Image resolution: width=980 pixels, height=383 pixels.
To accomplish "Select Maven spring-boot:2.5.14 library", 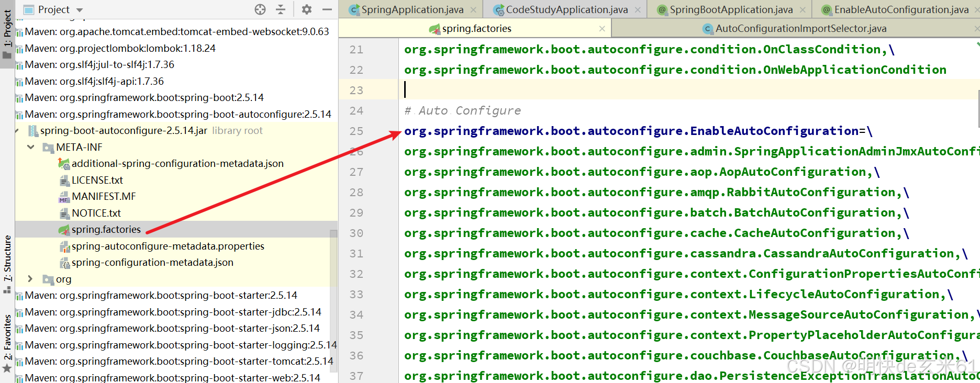I will coord(144,98).
